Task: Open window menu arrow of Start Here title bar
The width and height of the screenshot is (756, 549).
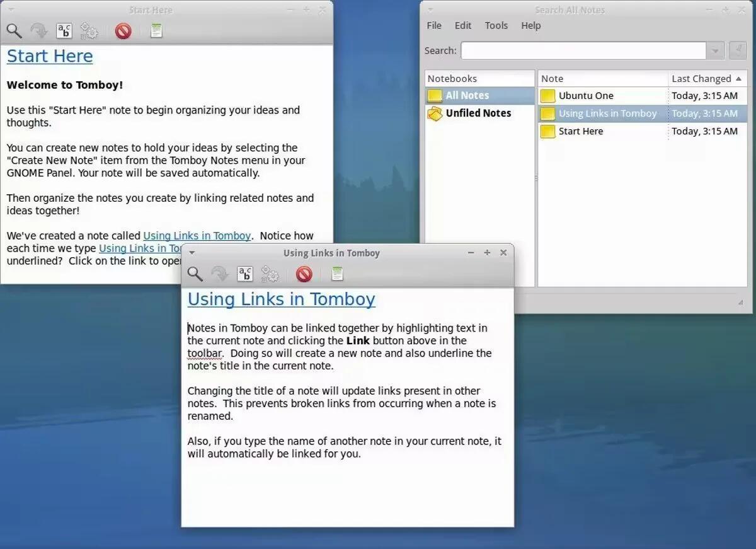Action: pos(12,10)
